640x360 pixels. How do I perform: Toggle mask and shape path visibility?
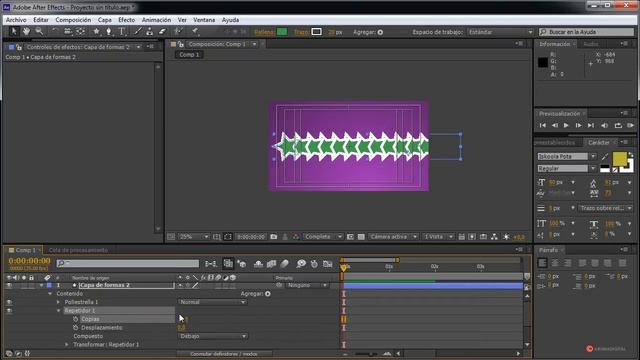[228, 237]
